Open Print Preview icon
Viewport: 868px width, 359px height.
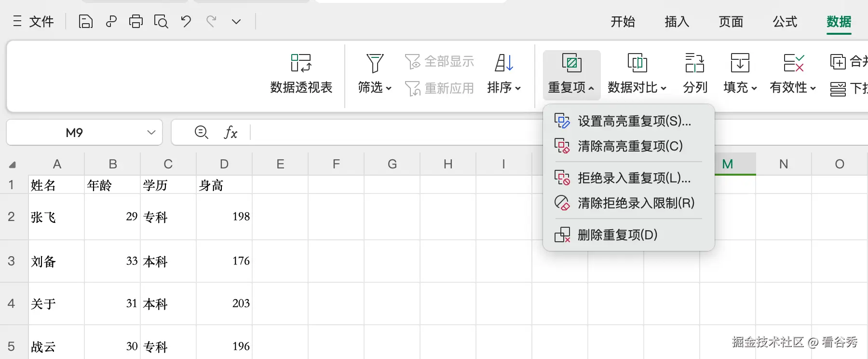click(x=161, y=21)
